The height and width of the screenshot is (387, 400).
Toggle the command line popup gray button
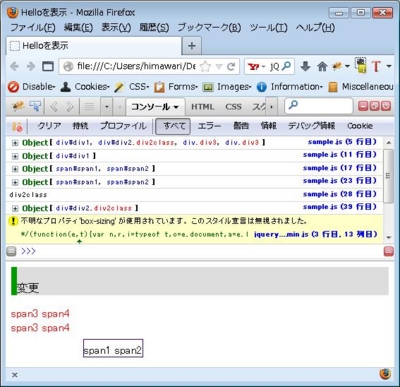point(11,251)
